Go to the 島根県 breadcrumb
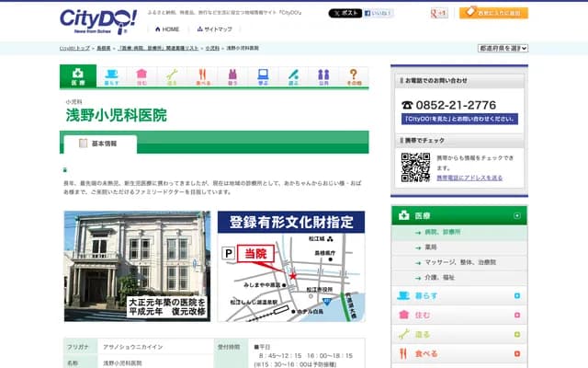This screenshot has width=588, height=368. point(104,48)
